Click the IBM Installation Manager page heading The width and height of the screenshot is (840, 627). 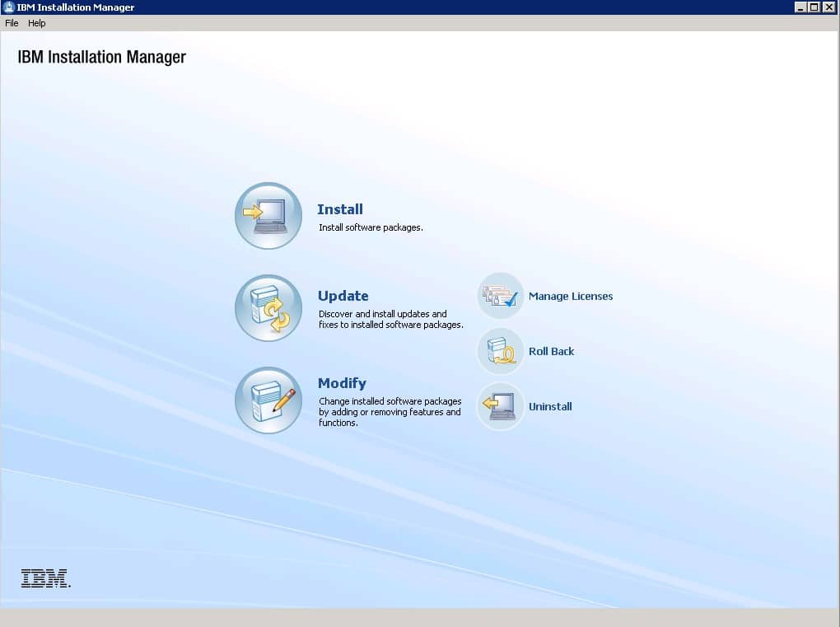[102, 57]
